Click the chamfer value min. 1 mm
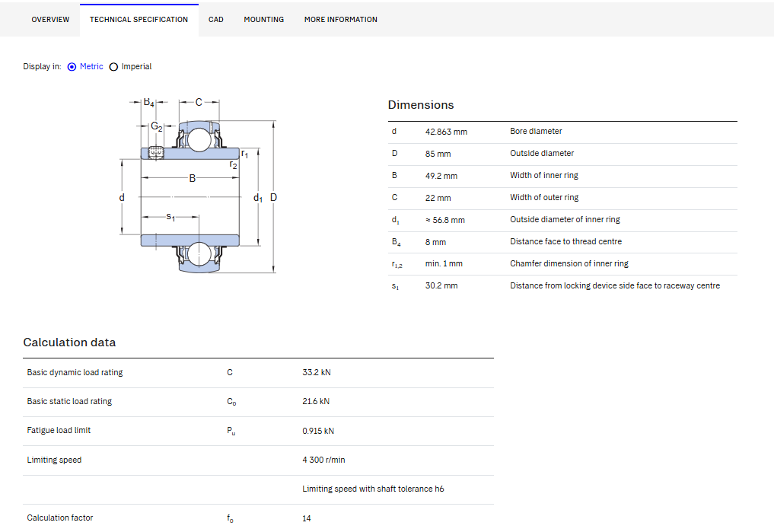Image resolution: width=774 pixels, height=532 pixels. pos(444,263)
